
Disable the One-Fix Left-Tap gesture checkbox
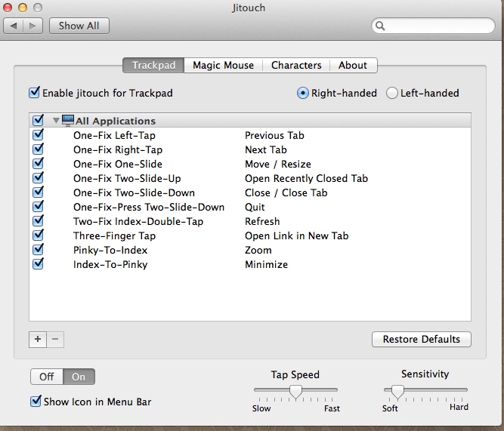point(38,134)
